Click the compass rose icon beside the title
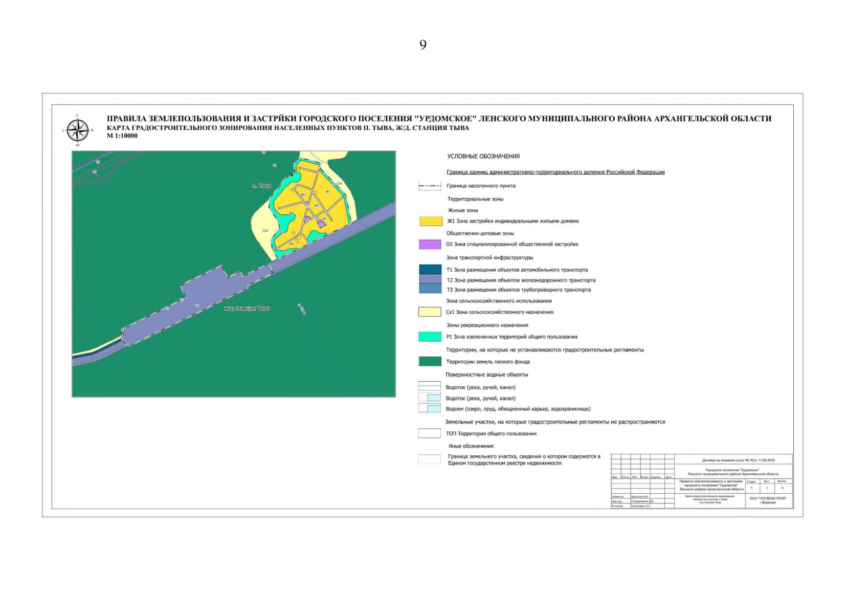 tap(78, 130)
